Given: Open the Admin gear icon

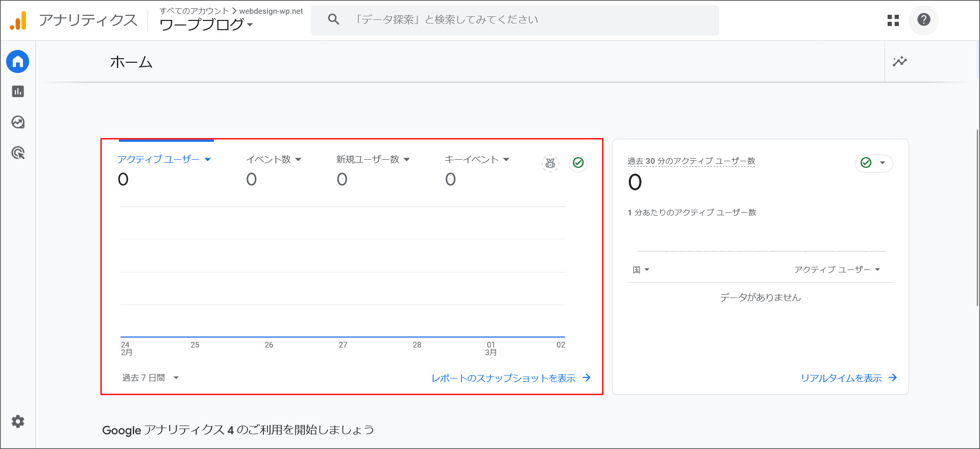Looking at the screenshot, I should 18,421.
